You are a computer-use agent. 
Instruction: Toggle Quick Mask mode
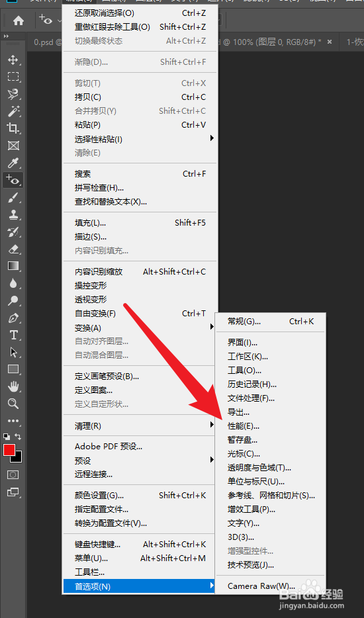click(x=13, y=474)
